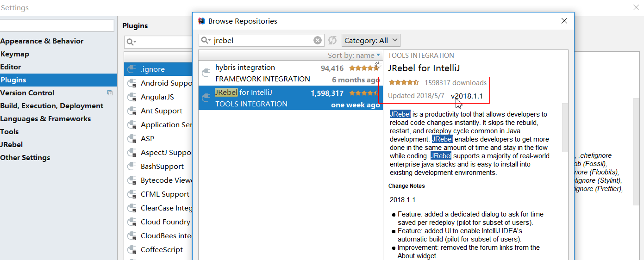Click the .ignore plugin icon

[x=132, y=69]
